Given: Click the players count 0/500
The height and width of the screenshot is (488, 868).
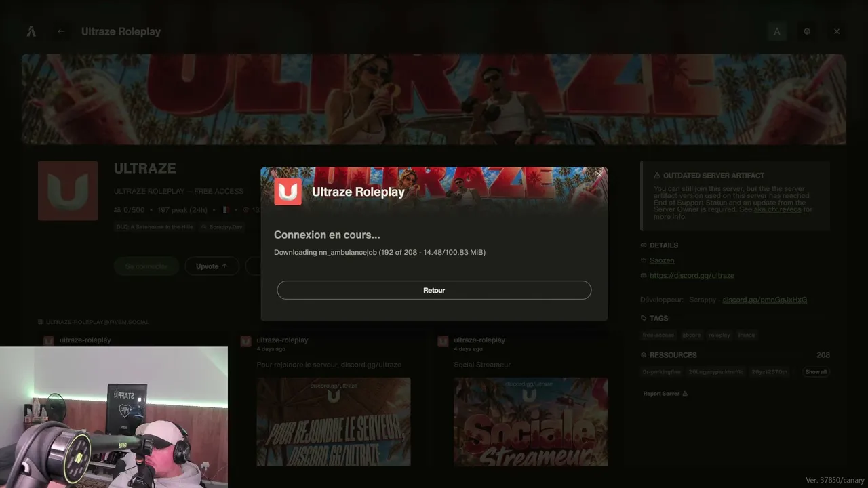Looking at the screenshot, I should [130, 210].
